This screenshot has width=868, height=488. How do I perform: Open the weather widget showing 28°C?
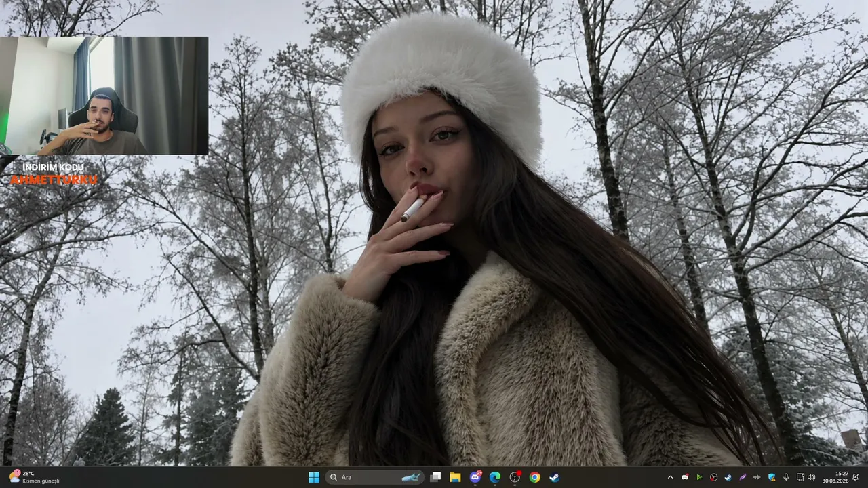click(34, 477)
